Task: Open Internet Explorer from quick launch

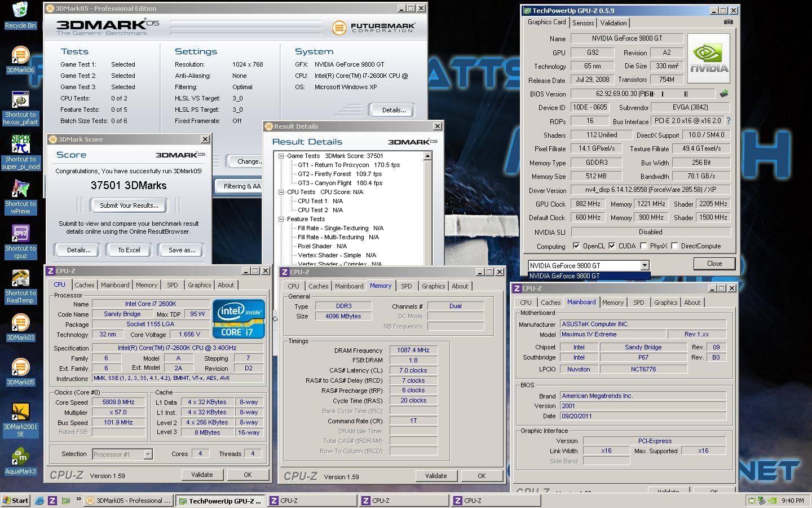Action: [39, 501]
